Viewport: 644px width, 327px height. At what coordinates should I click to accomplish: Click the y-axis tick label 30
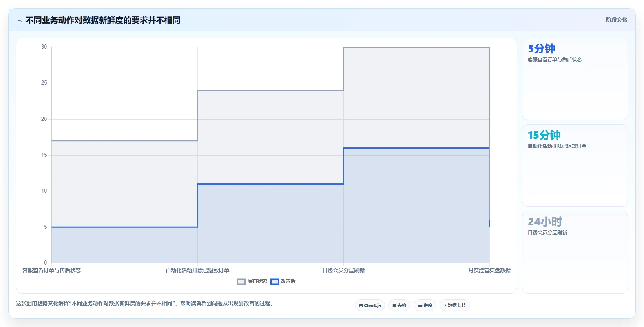pos(44,47)
